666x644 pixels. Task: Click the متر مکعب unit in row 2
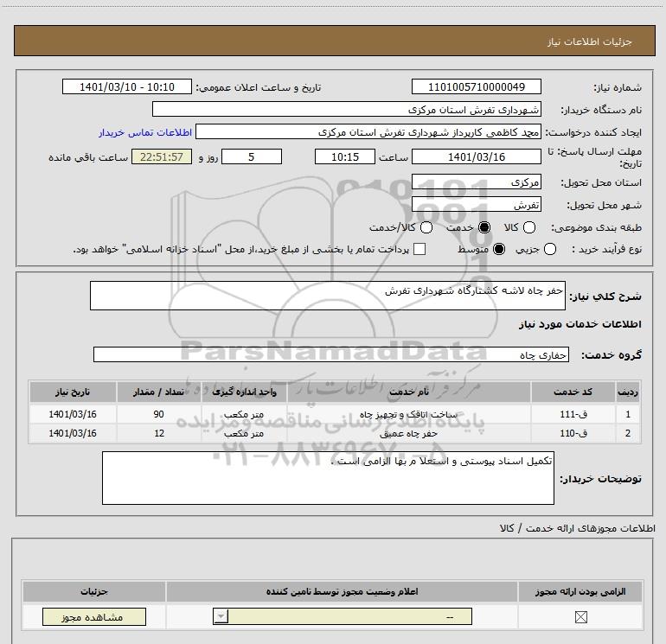pos(244,433)
